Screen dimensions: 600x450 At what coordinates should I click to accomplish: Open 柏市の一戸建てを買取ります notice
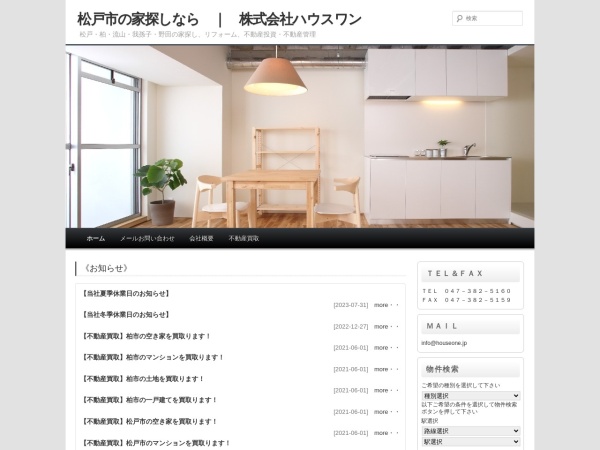click(x=149, y=400)
